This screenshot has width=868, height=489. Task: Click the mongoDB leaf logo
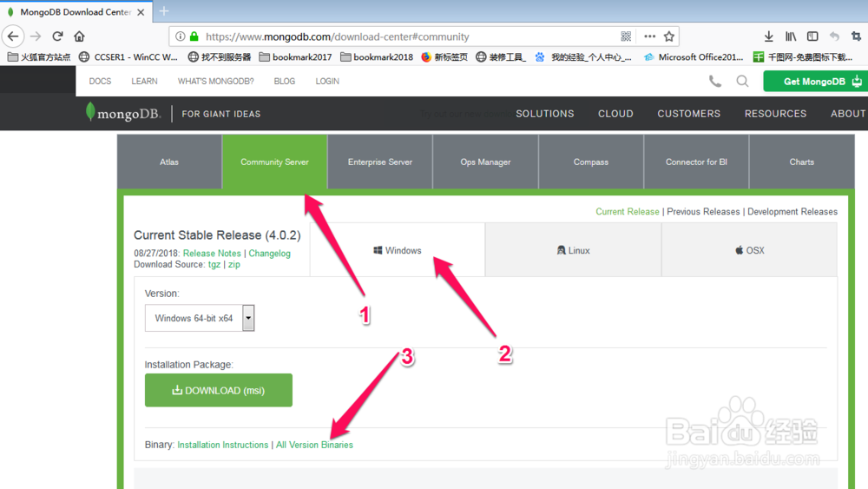point(123,113)
